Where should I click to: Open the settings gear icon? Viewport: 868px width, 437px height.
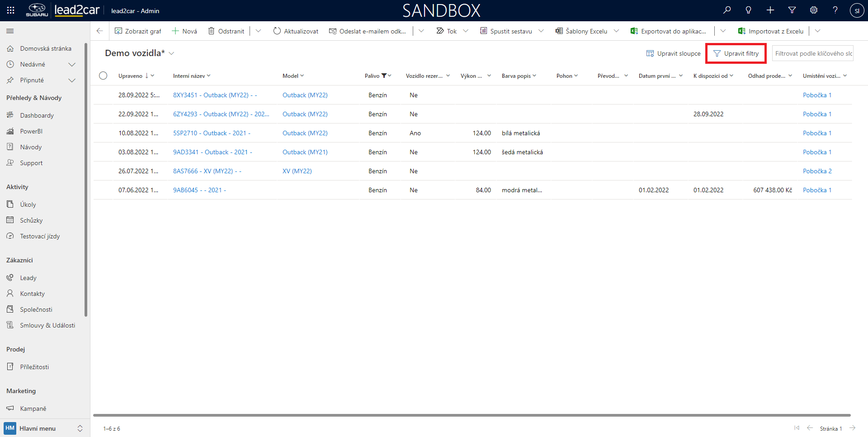coord(814,10)
